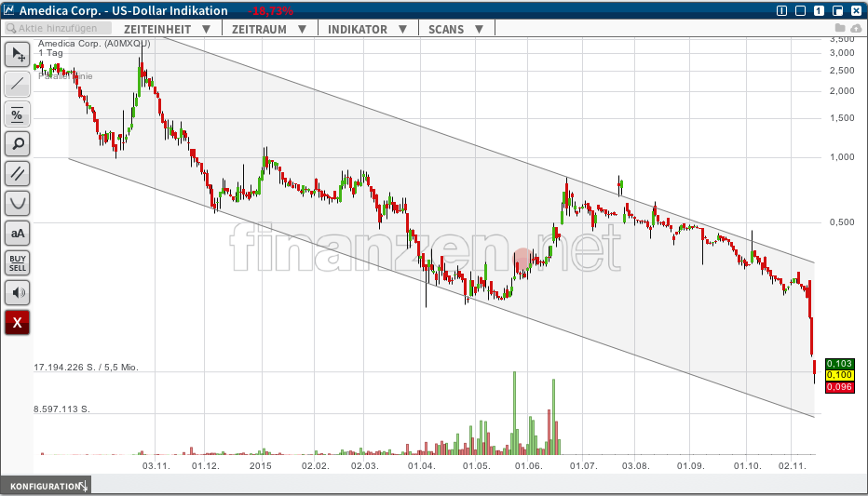Click the -18,73% change value in title
The width and height of the screenshot is (868, 496).
coord(271,11)
